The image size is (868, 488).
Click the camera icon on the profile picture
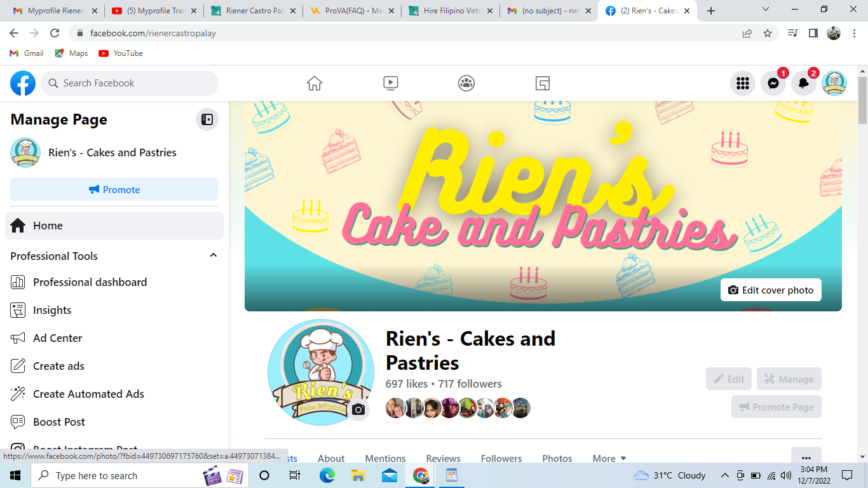pos(358,410)
